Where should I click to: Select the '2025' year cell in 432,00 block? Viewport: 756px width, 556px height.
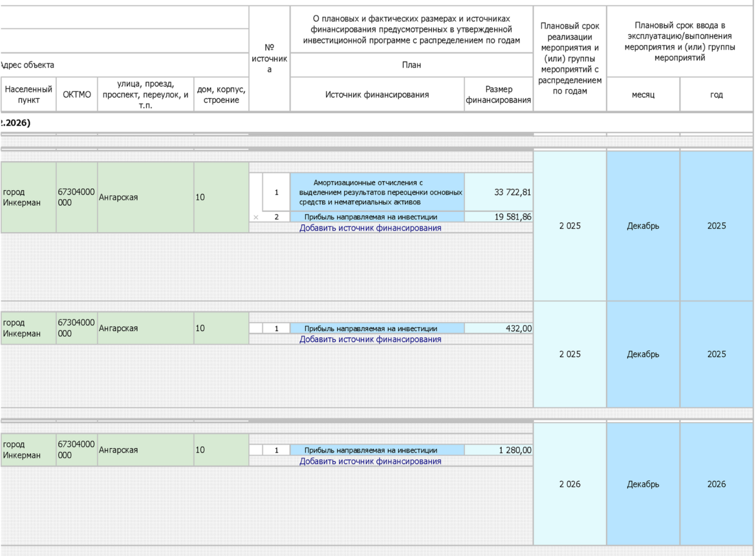click(x=717, y=354)
